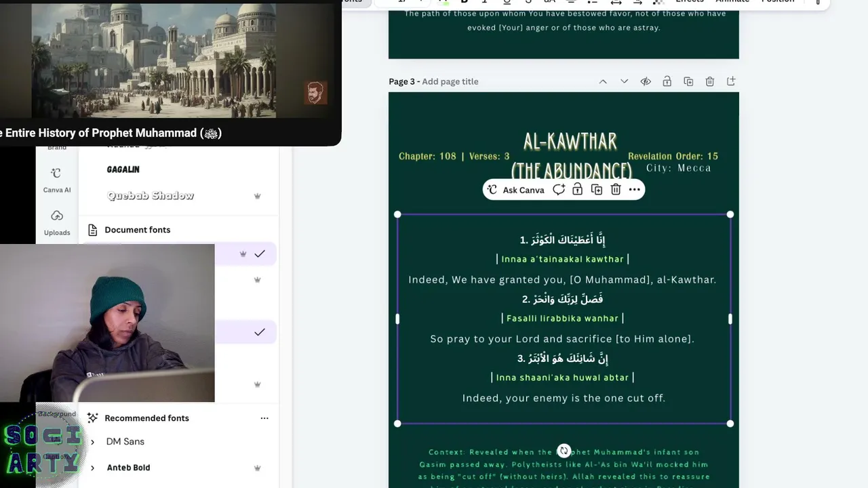Move Page 3 down with the chevron
The height and width of the screenshot is (488, 868).
pos(624,81)
